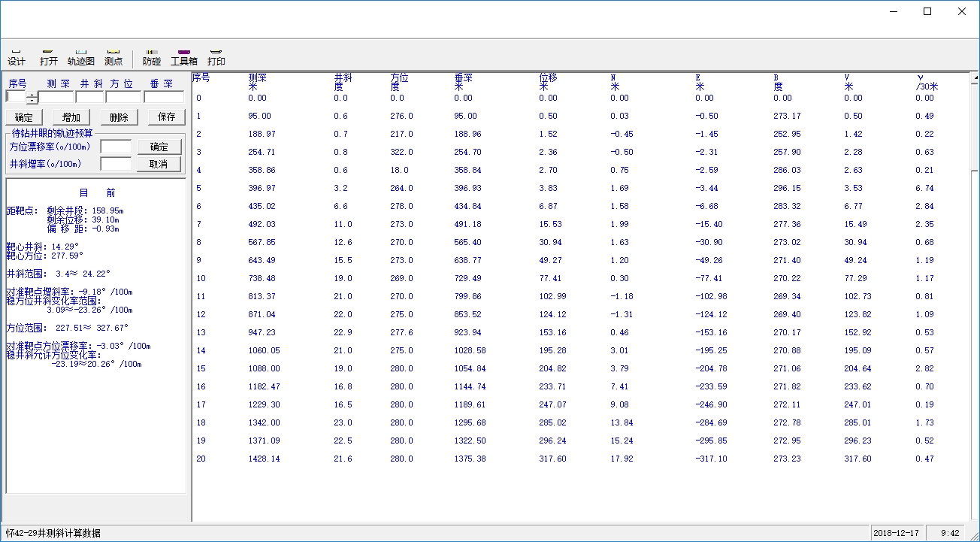The width and height of the screenshot is (980, 542).
Task: Show the 轨迹图 trajectory chart
Action: click(81, 57)
